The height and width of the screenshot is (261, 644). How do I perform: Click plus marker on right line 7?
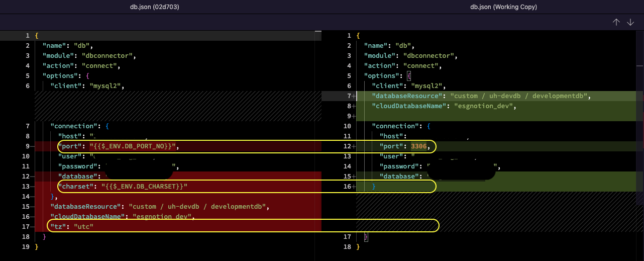(354, 96)
